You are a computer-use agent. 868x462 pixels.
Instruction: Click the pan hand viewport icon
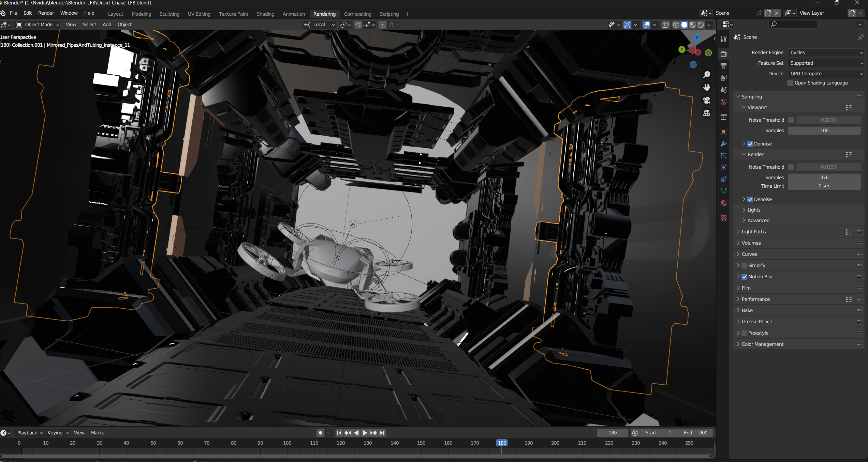click(x=707, y=88)
